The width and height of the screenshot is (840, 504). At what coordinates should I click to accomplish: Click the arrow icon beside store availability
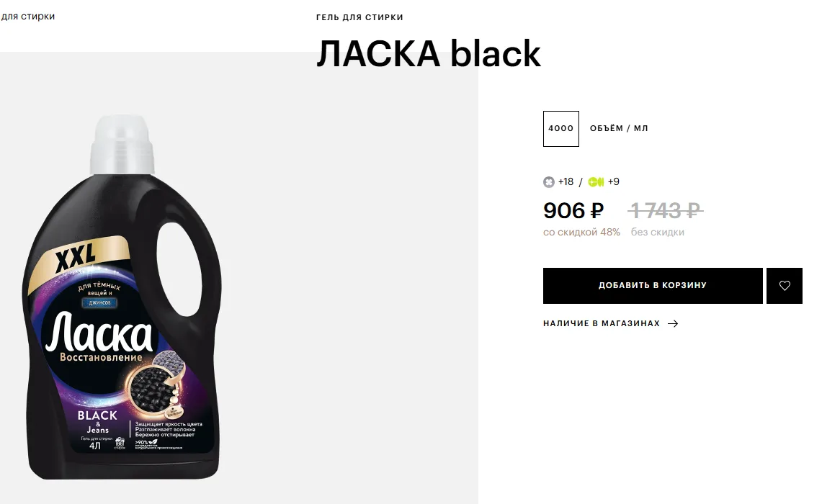(x=674, y=323)
